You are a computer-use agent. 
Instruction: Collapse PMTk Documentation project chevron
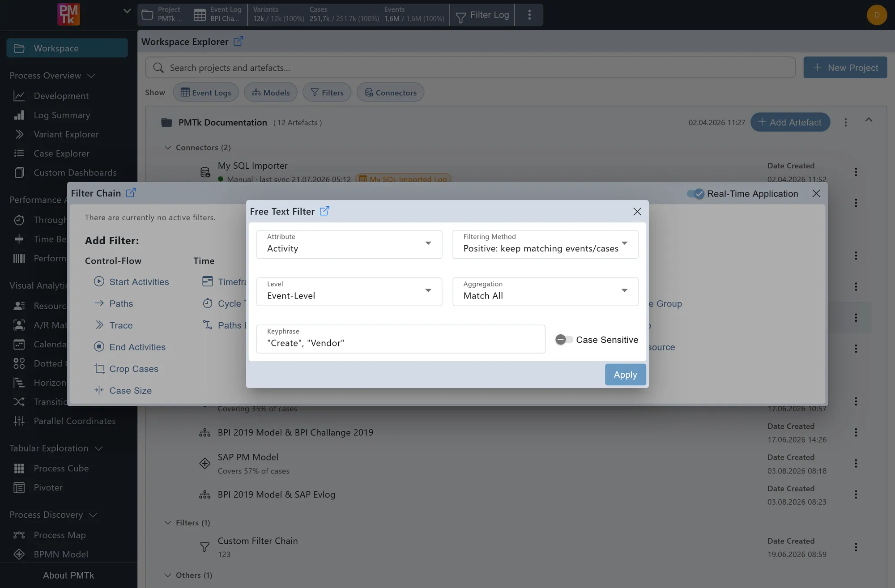[x=869, y=119]
